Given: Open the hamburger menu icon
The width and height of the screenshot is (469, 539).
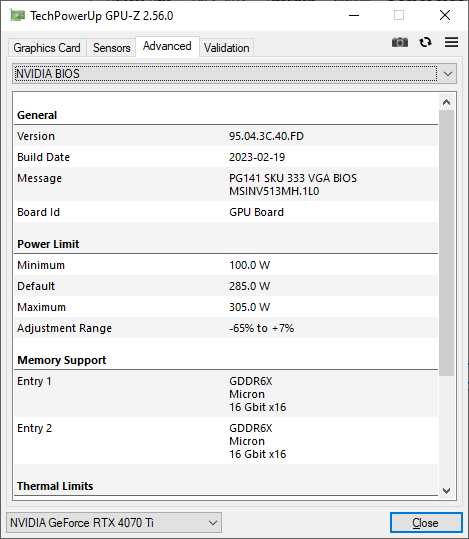Looking at the screenshot, I should click(451, 42).
